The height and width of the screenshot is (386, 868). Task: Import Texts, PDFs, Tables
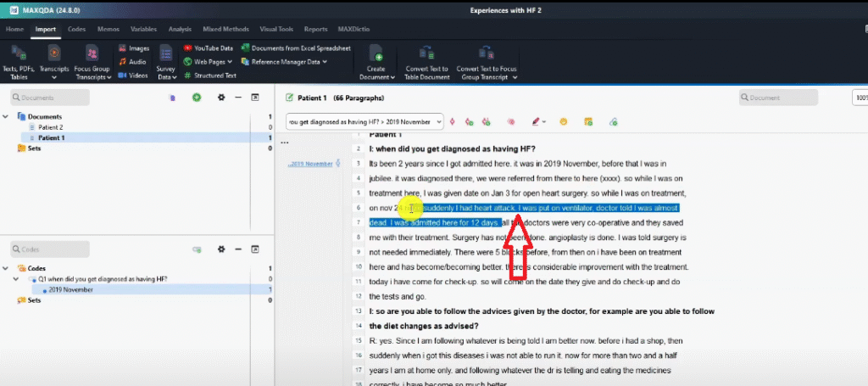tap(19, 62)
